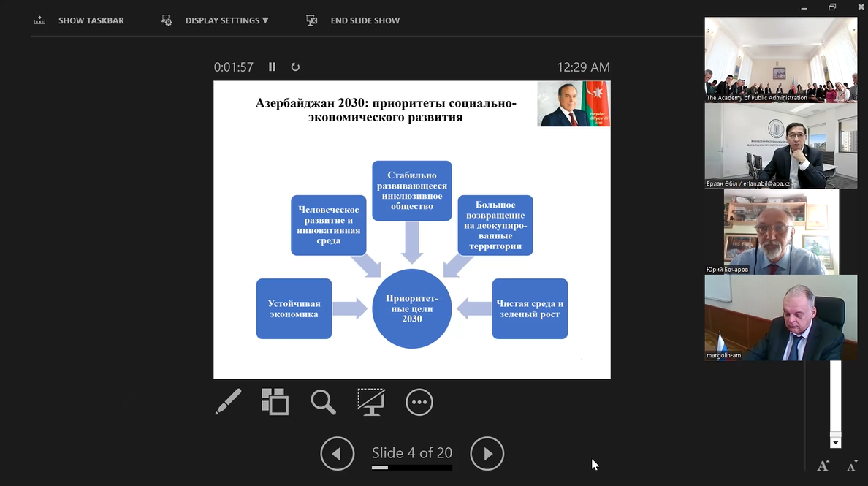868x486 pixels.
Task: Select the Display Settings gear icon
Action: [x=167, y=20]
